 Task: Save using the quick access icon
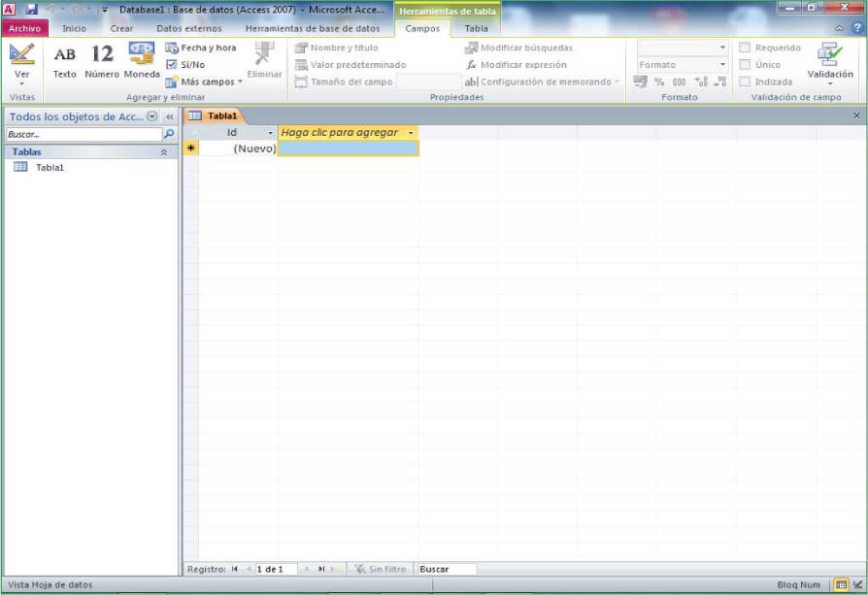click(x=31, y=10)
